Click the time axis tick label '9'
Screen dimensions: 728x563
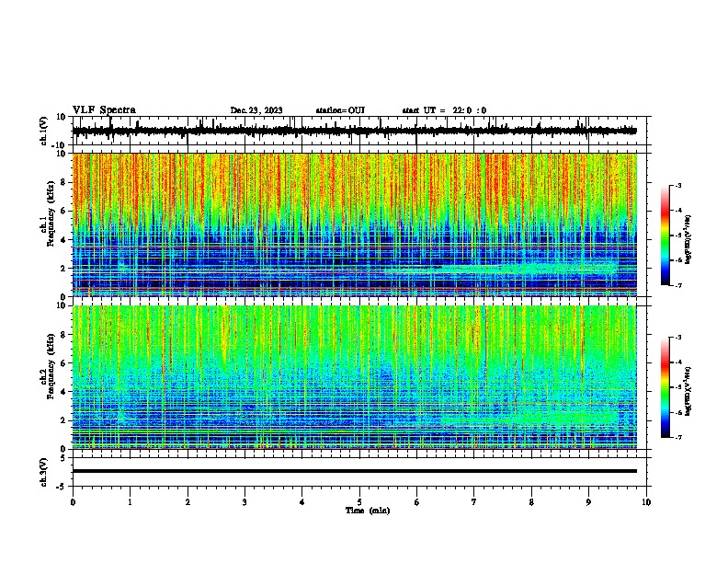588,502
